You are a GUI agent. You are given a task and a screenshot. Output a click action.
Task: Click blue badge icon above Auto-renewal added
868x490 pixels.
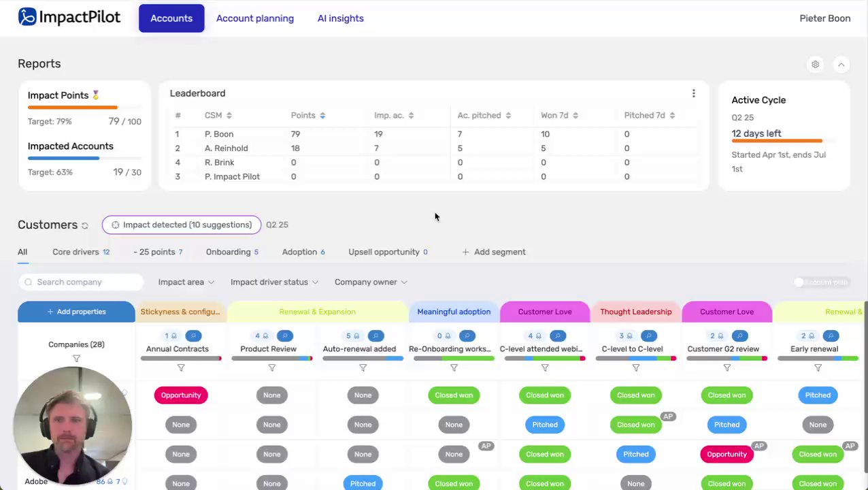[x=375, y=336]
